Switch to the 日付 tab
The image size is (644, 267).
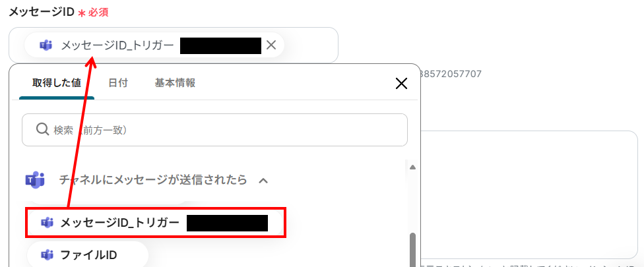[x=118, y=83]
